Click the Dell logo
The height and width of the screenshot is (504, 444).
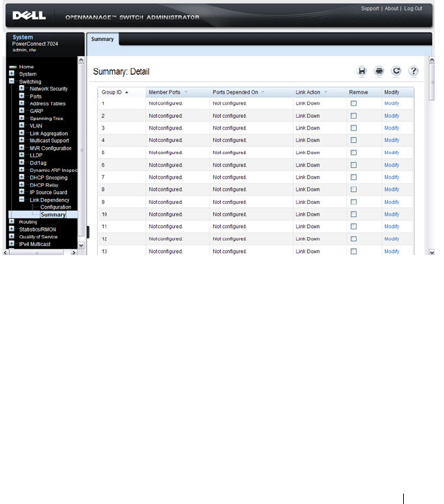[x=29, y=15]
